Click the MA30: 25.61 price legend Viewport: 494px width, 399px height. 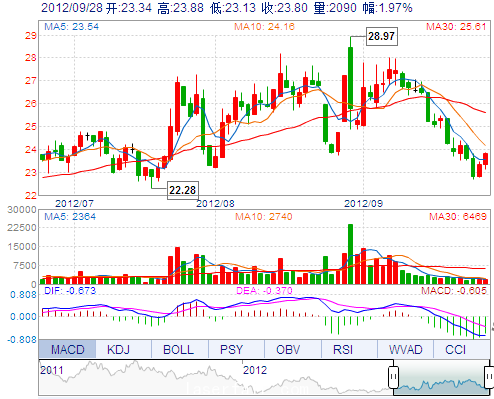tap(456, 27)
